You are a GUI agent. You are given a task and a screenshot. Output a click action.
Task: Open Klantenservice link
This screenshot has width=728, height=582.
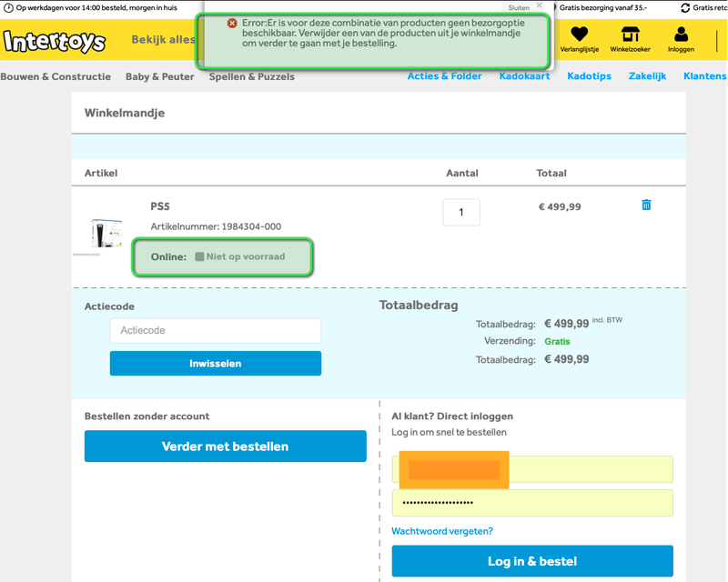tap(705, 76)
